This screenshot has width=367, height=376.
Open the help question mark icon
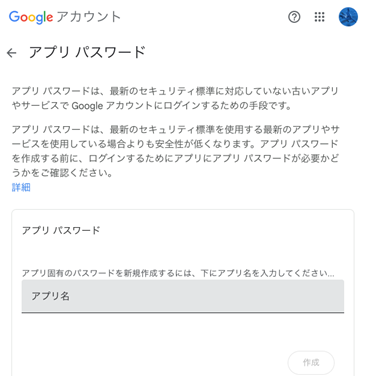pos(294,17)
